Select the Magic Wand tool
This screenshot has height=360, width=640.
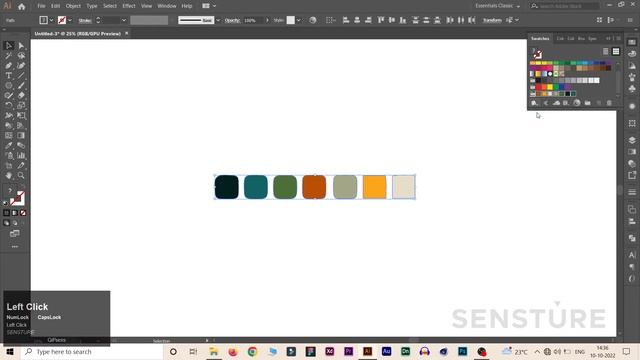click(x=9, y=56)
